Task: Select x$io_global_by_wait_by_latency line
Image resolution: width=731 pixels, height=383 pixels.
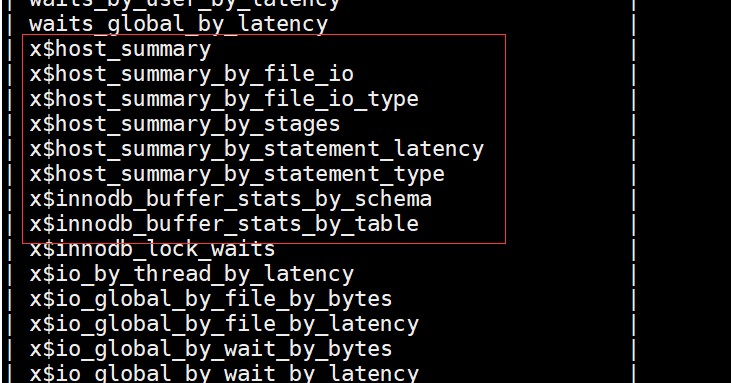Action: [x=224, y=374]
